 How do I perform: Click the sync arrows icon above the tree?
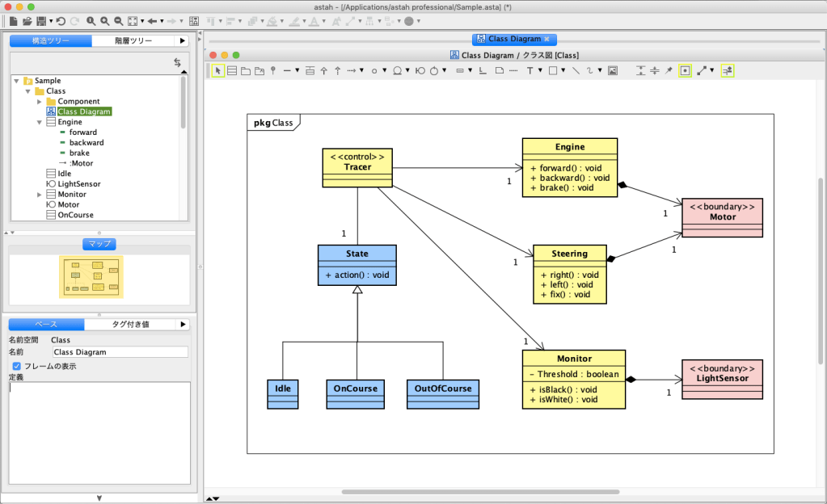177,62
